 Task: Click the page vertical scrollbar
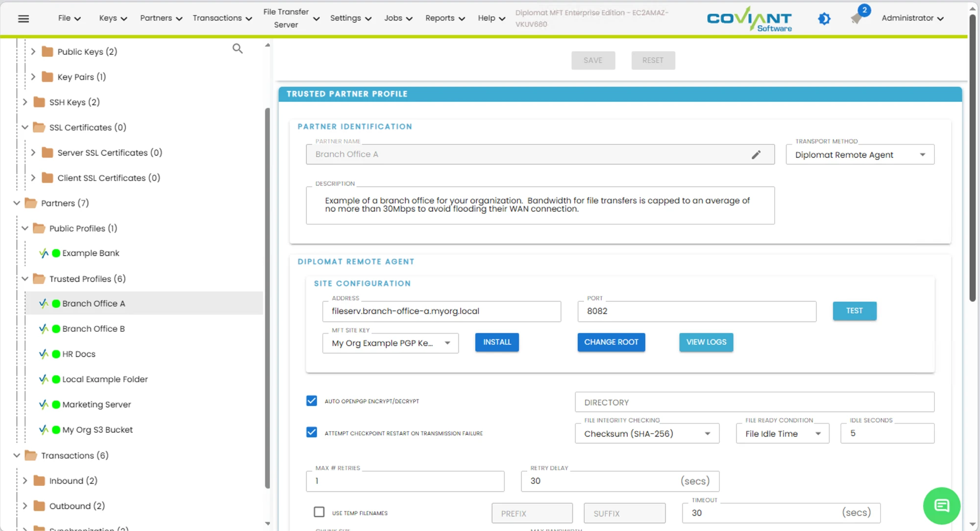pos(973,158)
